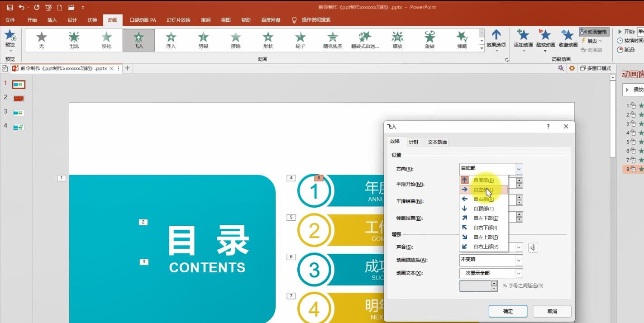Open file with folder icon
644x323 pixels.
(71, 7)
